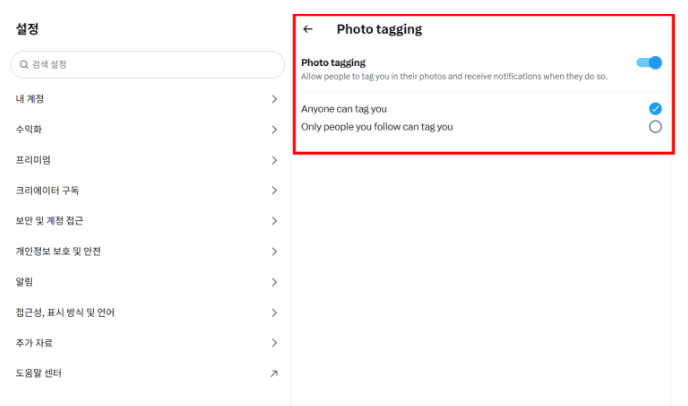
Task: Click Only people you follow can tag you text
Action: coord(377,127)
